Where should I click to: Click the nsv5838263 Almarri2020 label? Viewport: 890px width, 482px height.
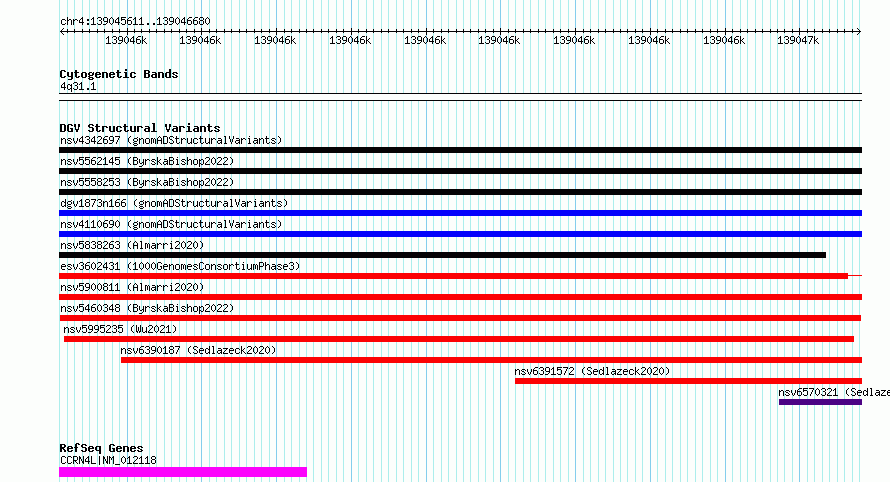coord(132,245)
